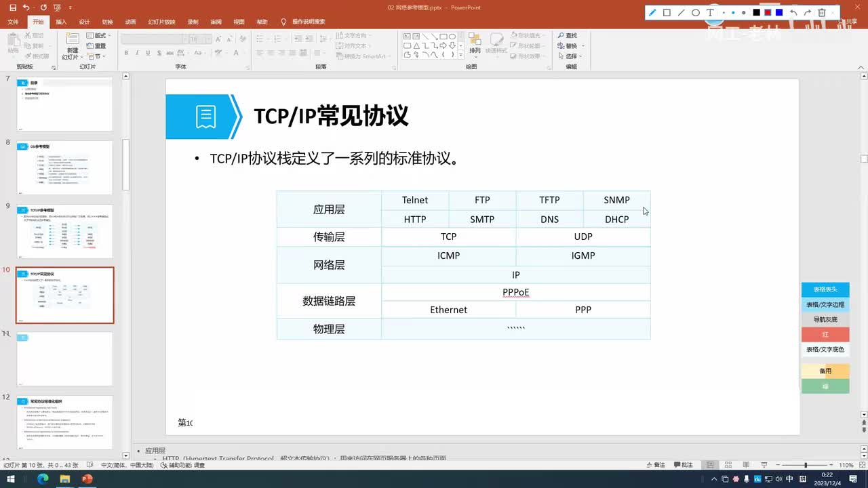Redo annotation in floating toolbar
This screenshot has height=488, width=868.
click(808, 12)
